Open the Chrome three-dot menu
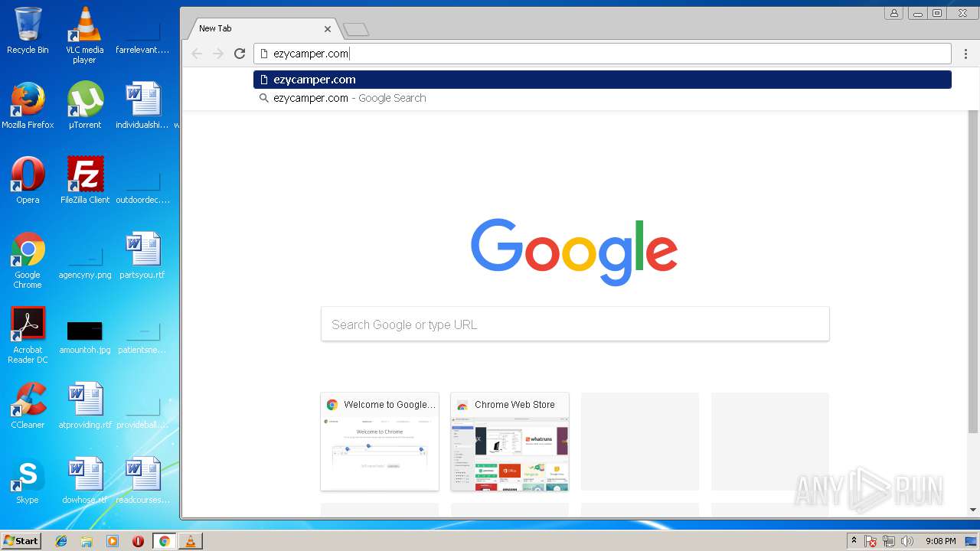The width and height of the screenshot is (980, 551). (x=965, y=54)
